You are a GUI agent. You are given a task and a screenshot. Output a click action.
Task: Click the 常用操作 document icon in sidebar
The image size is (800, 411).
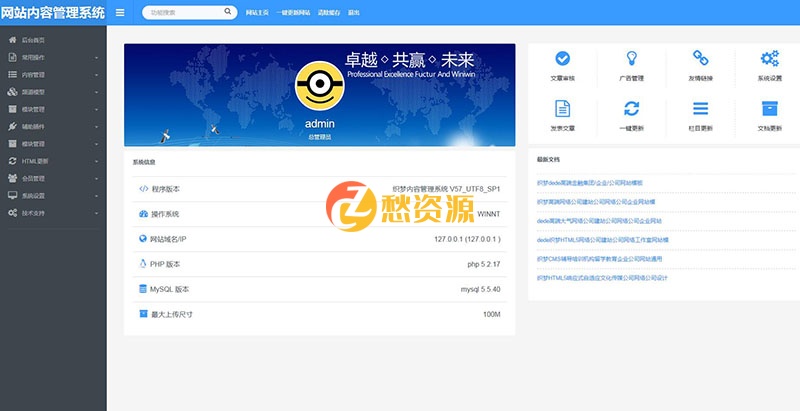(12, 57)
